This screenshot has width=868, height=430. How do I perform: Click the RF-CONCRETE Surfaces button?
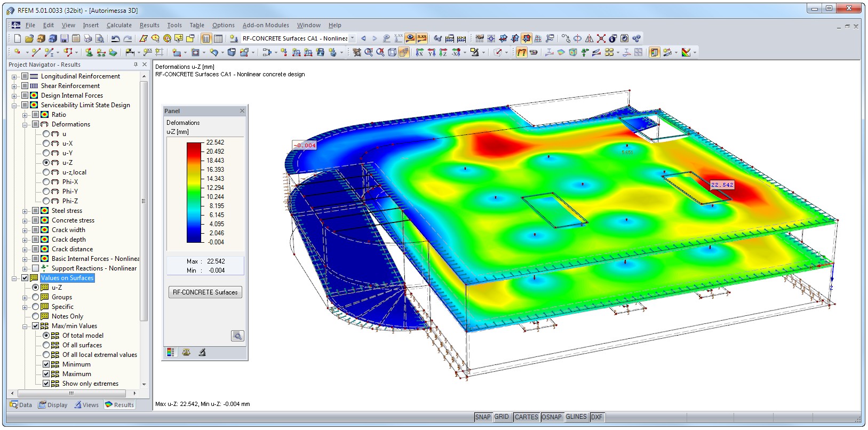pyautogui.click(x=205, y=292)
